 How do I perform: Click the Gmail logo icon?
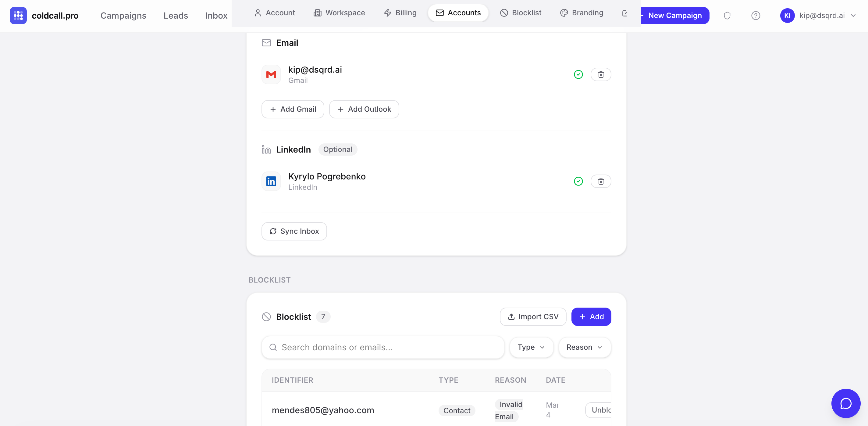(271, 74)
